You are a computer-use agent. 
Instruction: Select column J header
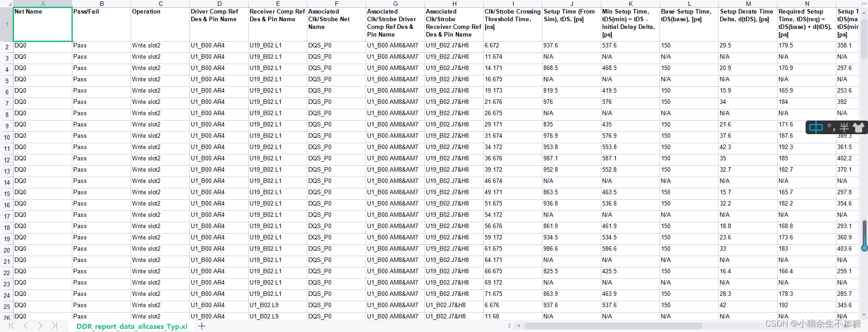click(x=572, y=3)
